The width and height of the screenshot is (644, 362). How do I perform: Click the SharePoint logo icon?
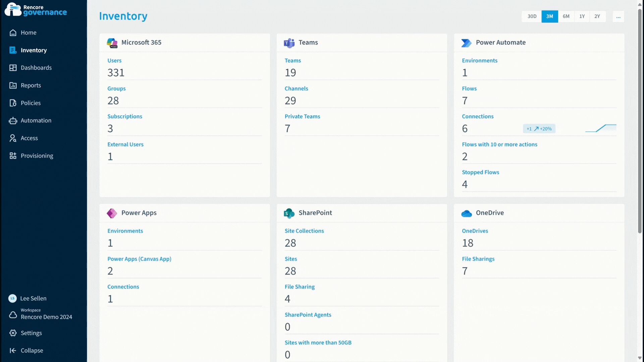pyautogui.click(x=289, y=213)
